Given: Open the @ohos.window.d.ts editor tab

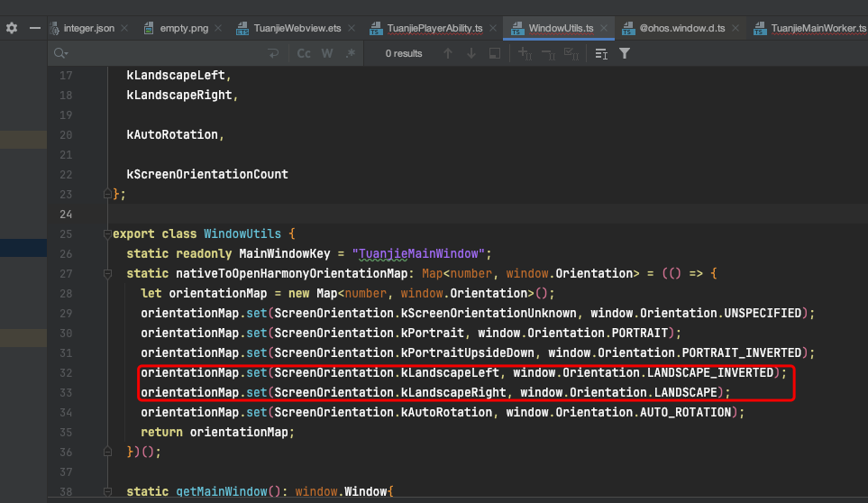Looking at the screenshot, I should (681, 28).
